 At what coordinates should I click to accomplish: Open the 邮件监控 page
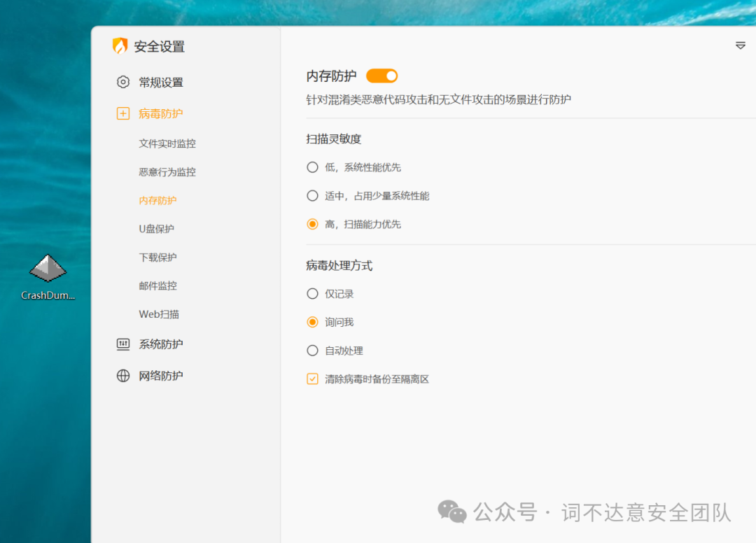157,285
